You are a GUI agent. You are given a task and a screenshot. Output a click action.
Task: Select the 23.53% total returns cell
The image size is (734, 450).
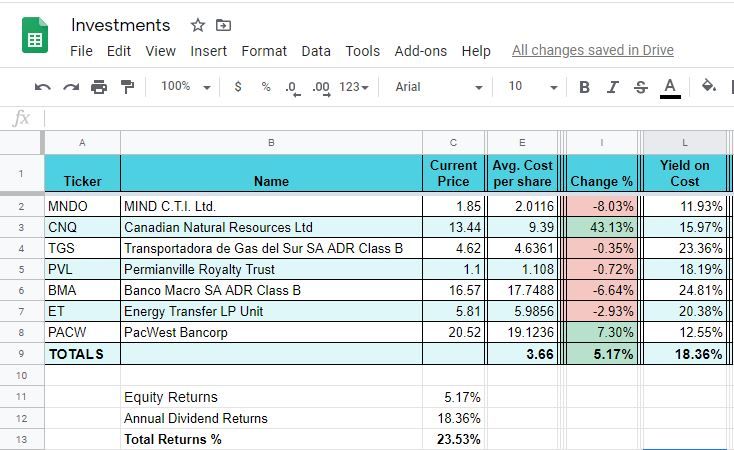453,439
